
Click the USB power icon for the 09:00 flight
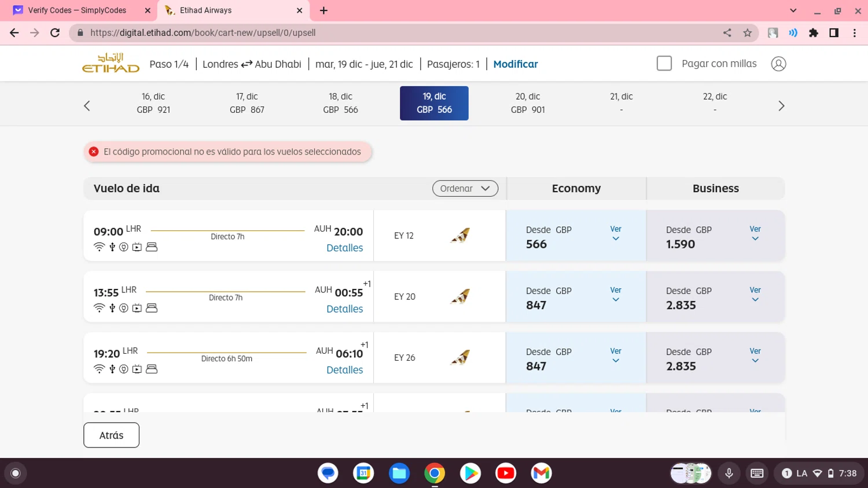click(x=112, y=247)
